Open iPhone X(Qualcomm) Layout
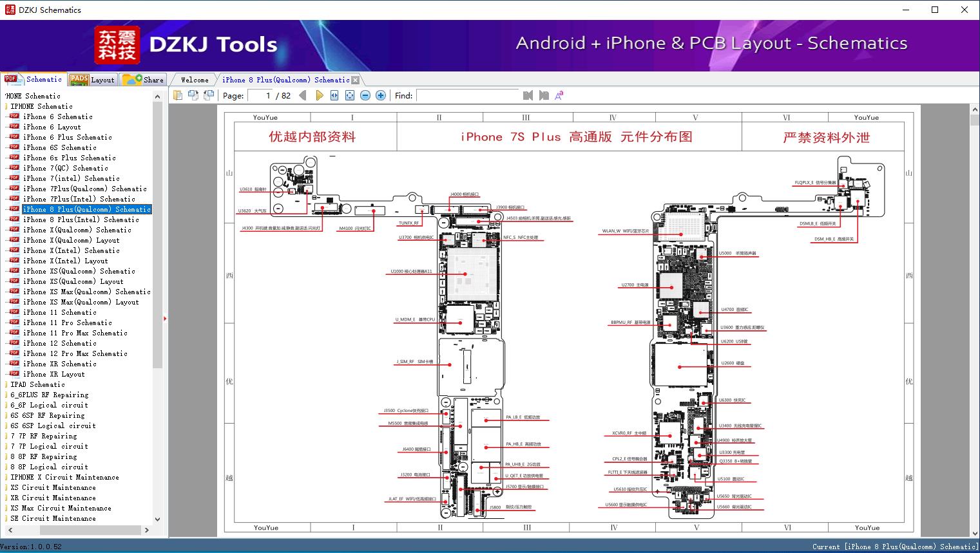This screenshot has height=553, width=980. [x=71, y=240]
